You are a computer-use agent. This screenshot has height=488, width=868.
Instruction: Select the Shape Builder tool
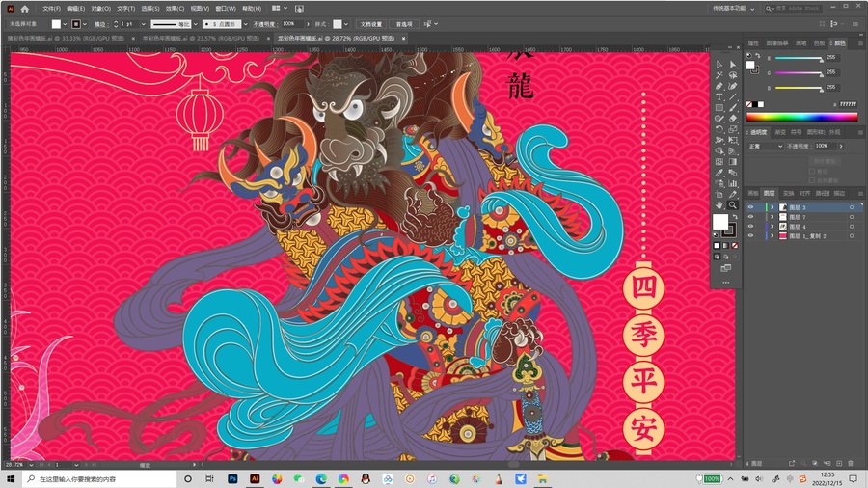click(x=719, y=151)
